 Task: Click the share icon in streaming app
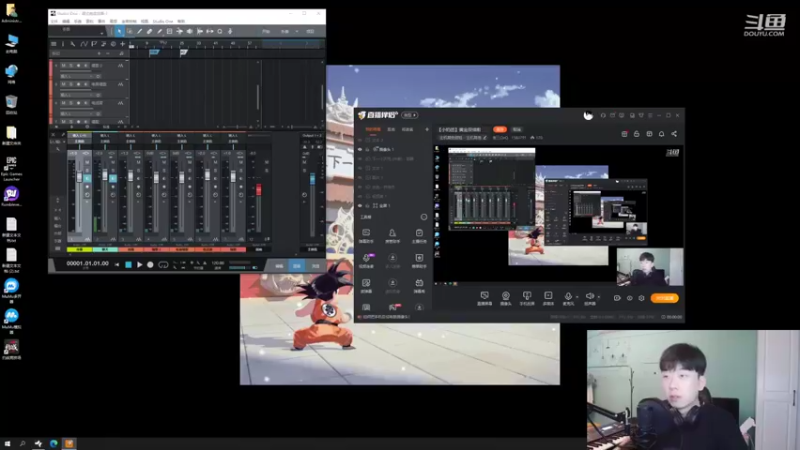[x=674, y=134]
